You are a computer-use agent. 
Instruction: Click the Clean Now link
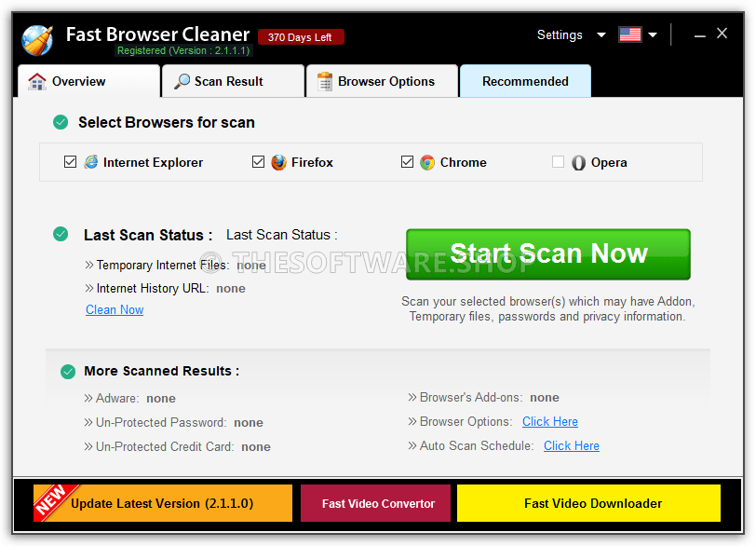point(115,309)
